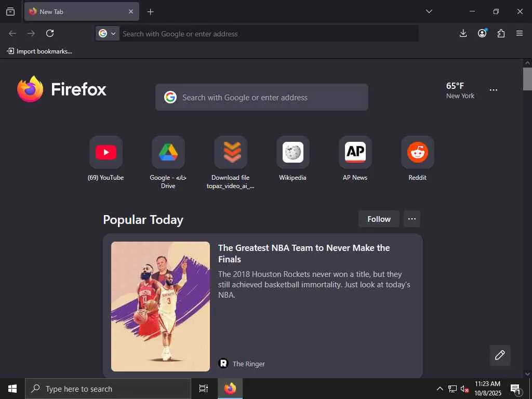The image size is (532, 399).
Task: Open the network status tray icon
Action: [453, 389]
